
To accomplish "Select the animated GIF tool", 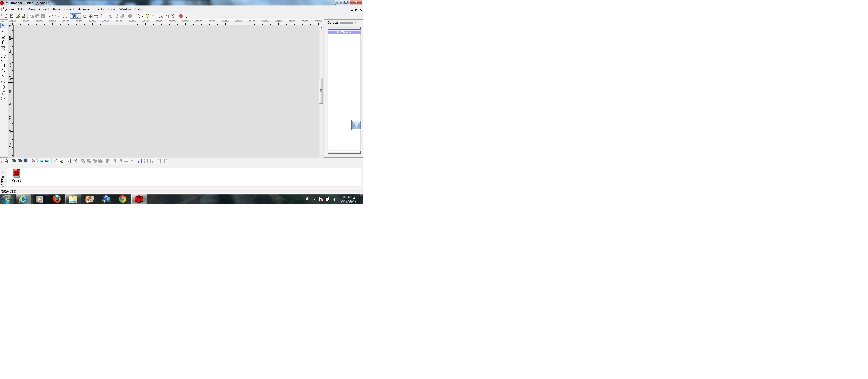I will (x=3, y=43).
